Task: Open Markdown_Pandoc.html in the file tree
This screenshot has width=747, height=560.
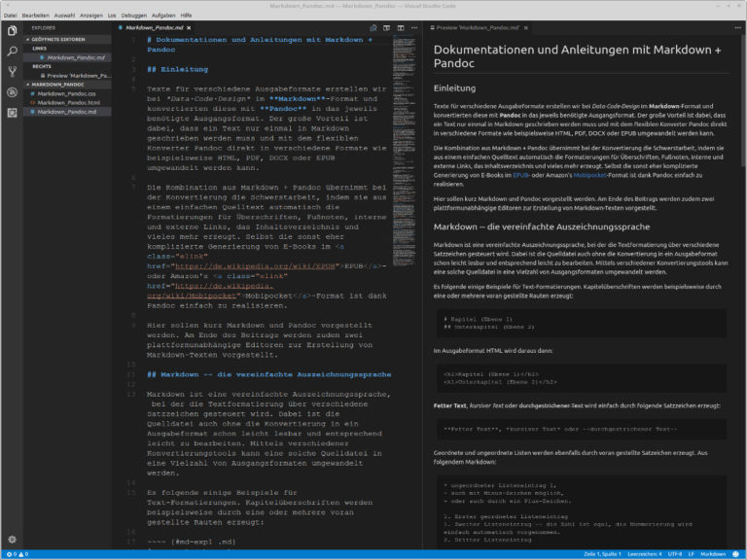Action: pos(67,103)
